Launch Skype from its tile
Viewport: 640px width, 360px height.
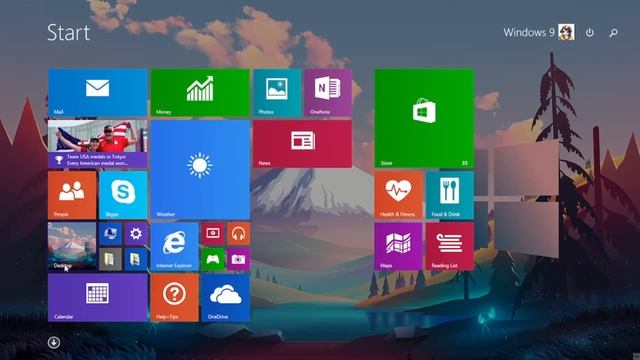click(123, 195)
